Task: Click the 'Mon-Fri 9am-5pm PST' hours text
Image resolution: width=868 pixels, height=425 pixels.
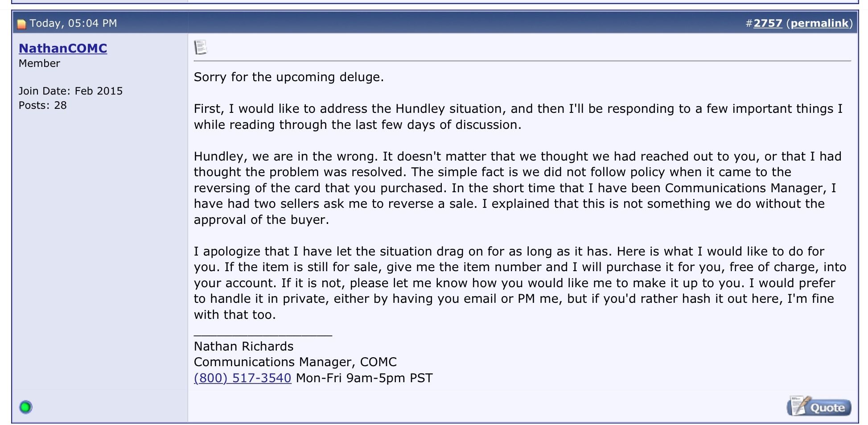Action: click(x=364, y=378)
